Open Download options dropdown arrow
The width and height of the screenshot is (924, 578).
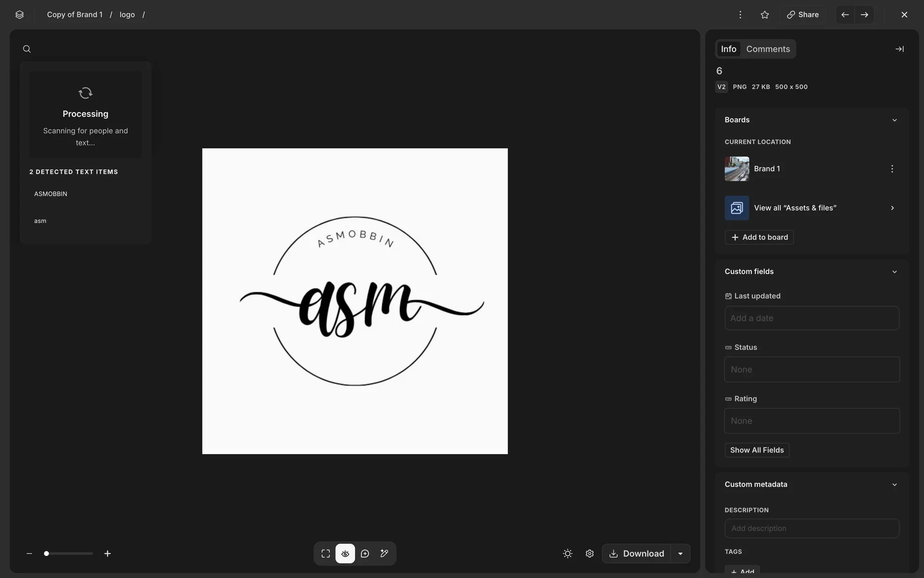click(x=680, y=553)
